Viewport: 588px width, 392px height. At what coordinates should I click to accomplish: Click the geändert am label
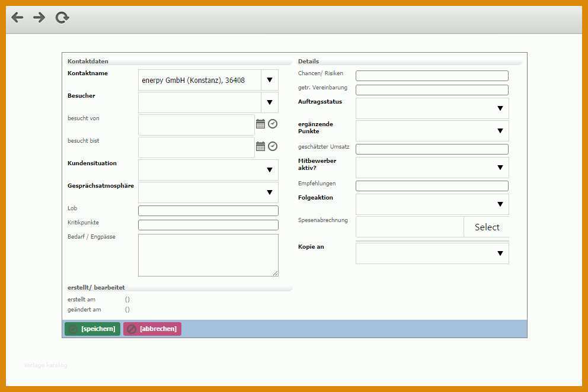coord(84,310)
